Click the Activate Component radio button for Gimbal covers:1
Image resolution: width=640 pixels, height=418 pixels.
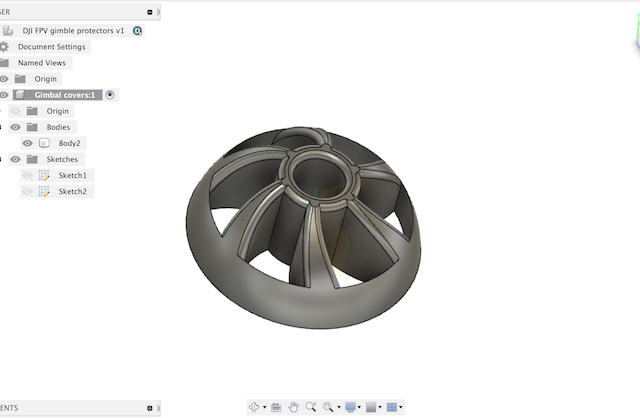pyautogui.click(x=110, y=95)
